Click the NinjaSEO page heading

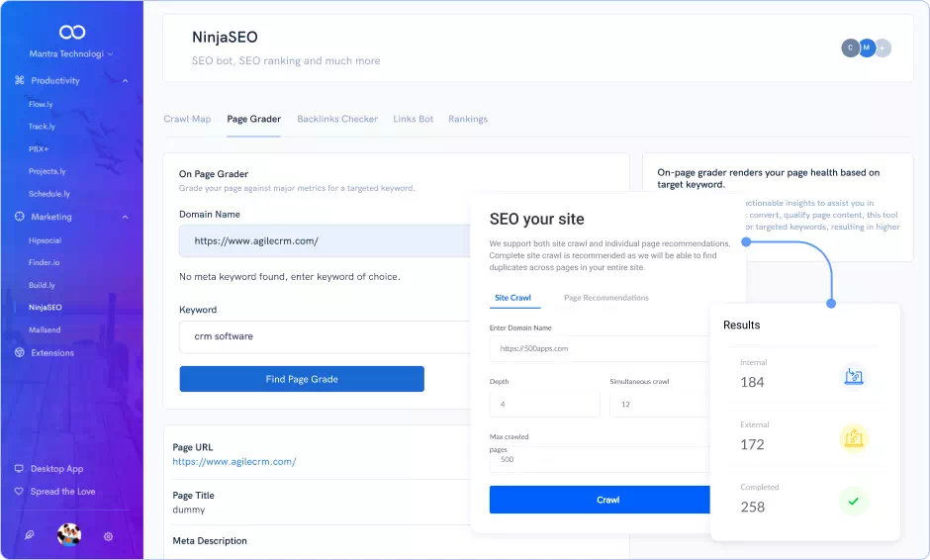click(x=225, y=38)
